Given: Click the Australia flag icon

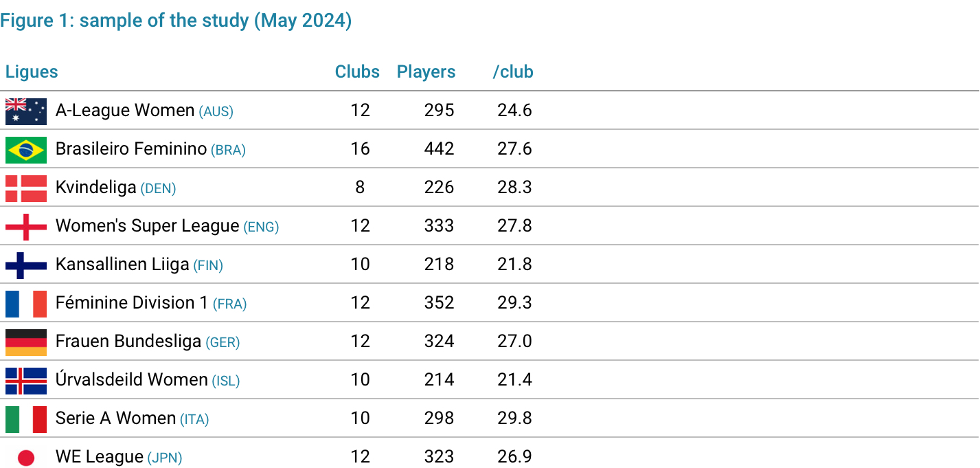Looking at the screenshot, I should pos(26,111).
